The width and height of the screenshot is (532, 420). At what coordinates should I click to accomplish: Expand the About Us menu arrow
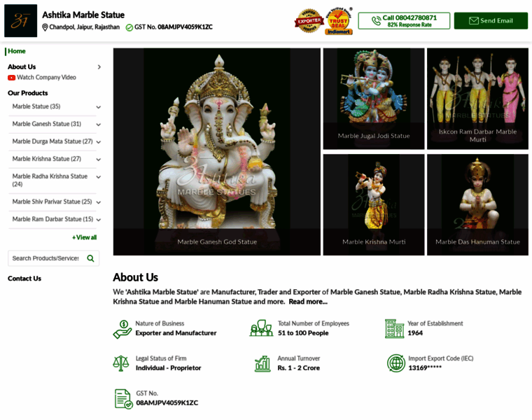click(99, 67)
